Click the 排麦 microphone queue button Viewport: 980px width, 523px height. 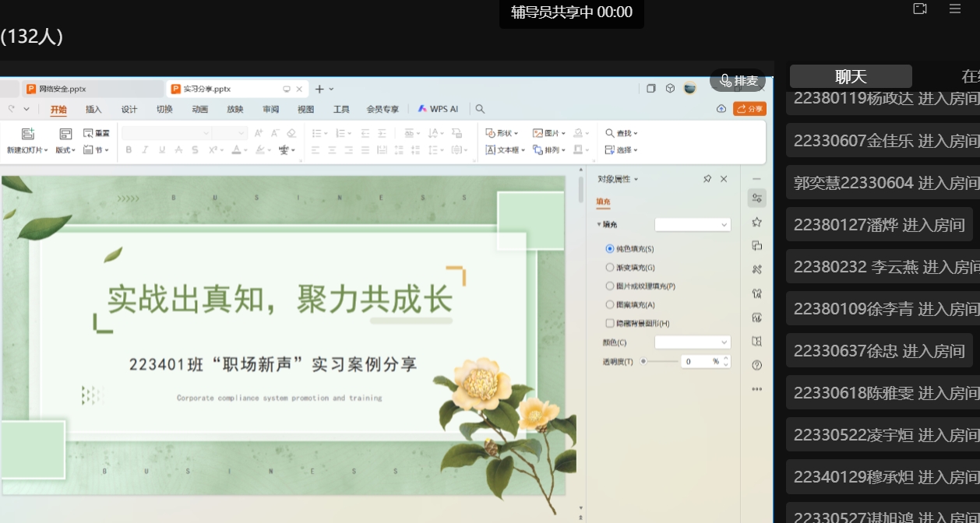point(738,80)
